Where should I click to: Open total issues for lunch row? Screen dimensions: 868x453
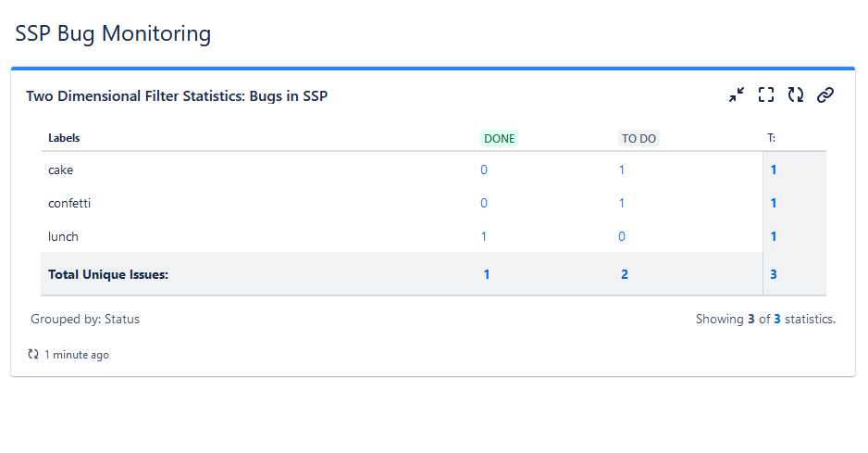774,236
